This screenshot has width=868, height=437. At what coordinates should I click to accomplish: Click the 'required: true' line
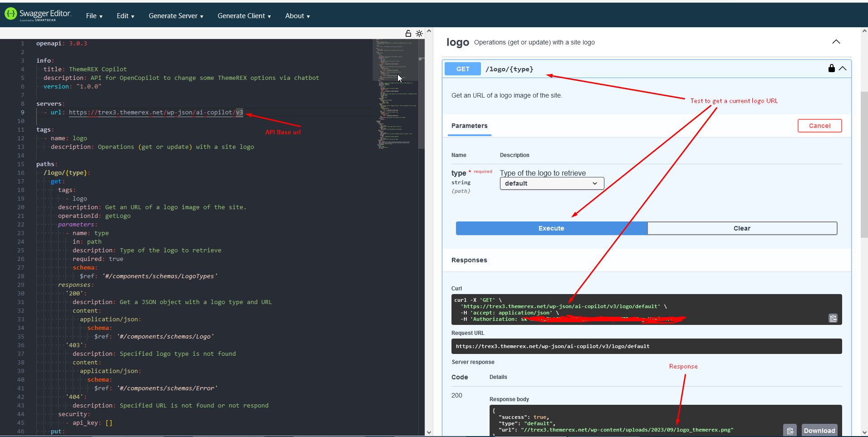point(98,259)
